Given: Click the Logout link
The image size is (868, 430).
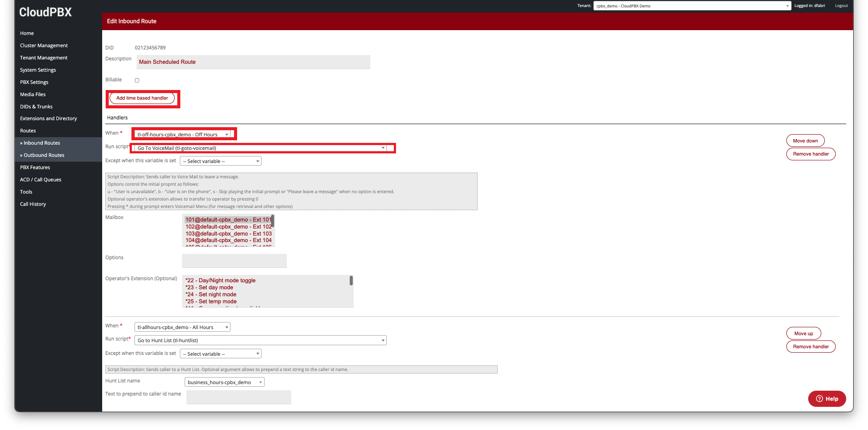Looking at the screenshot, I should coord(841,6).
